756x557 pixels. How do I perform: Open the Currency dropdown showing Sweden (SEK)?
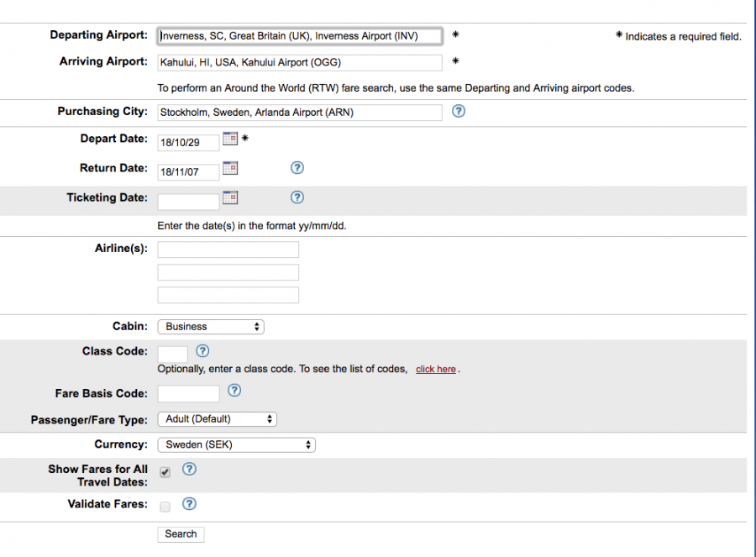tap(236, 444)
